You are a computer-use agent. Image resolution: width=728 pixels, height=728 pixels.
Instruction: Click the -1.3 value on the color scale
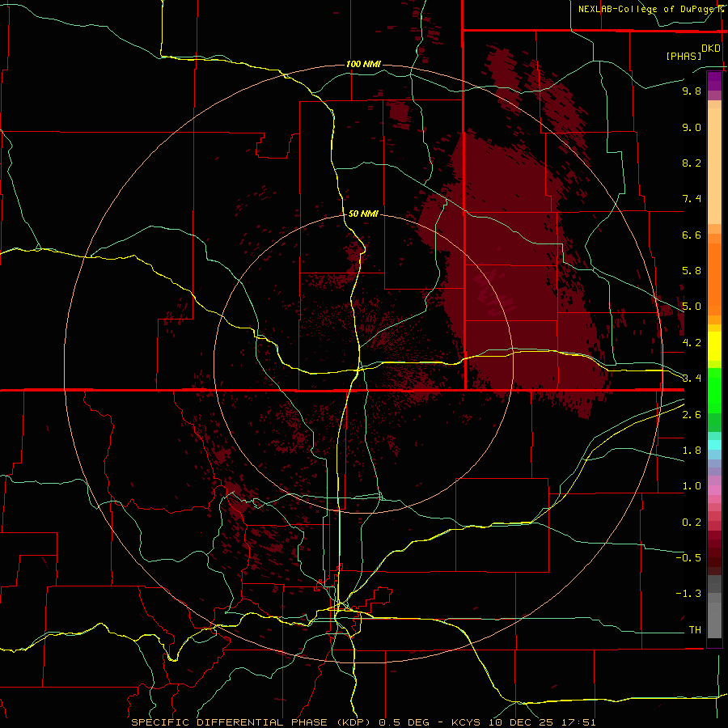(688, 594)
